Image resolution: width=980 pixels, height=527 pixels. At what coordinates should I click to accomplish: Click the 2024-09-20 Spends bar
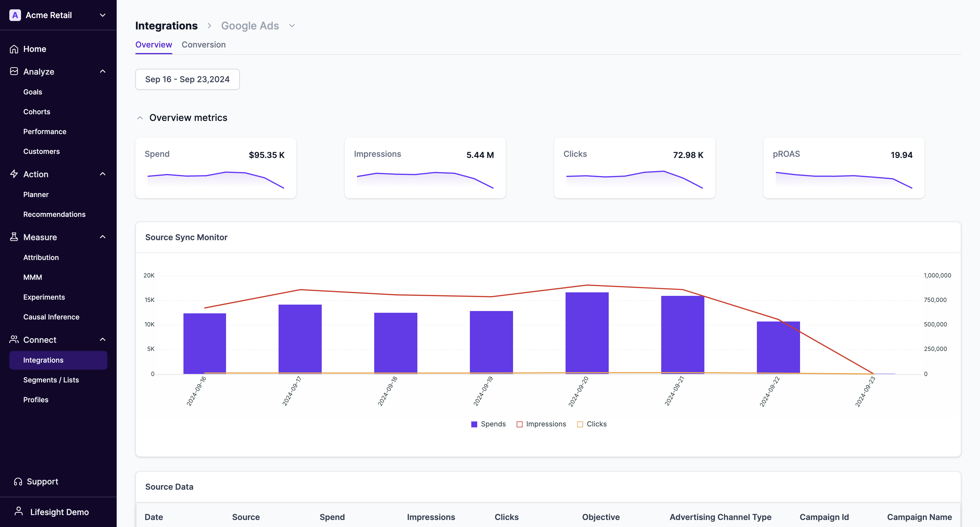(x=587, y=333)
